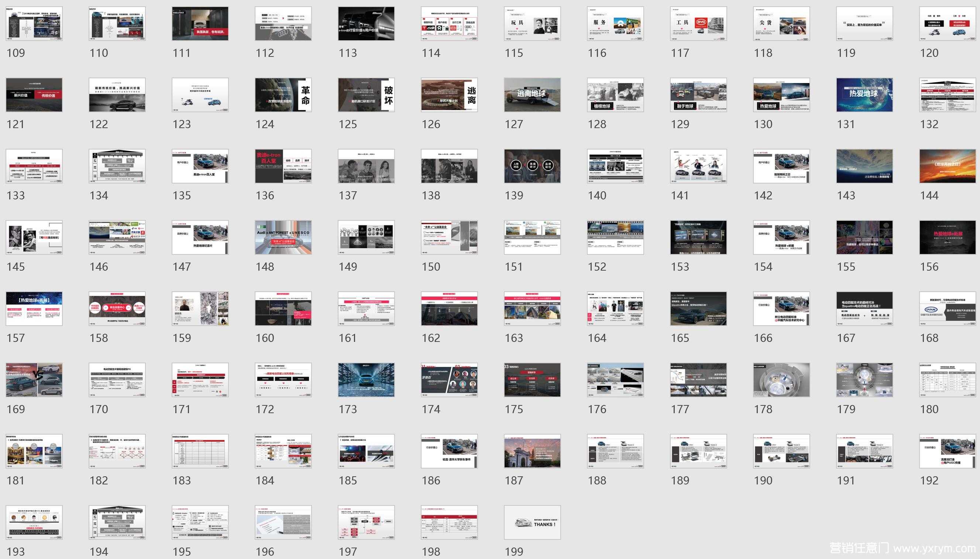Select slide 143 cloudy sky thumbnail
980x559 pixels.
pyautogui.click(x=865, y=166)
